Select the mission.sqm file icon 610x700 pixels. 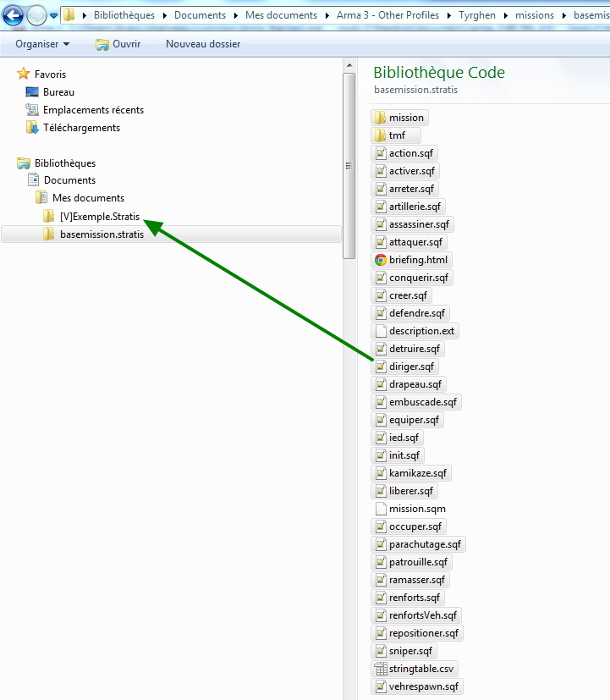[x=380, y=509]
